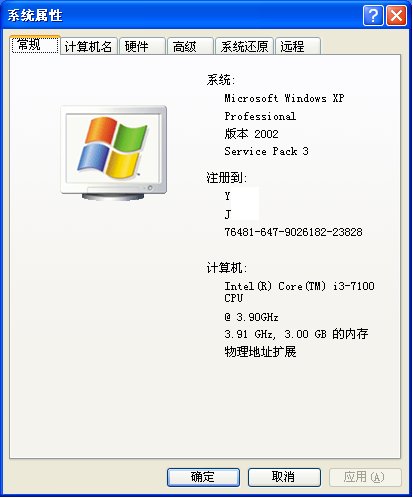The image size is (413, 498).
Task: Click the question mark help icon
Action: tap(373, 15)
